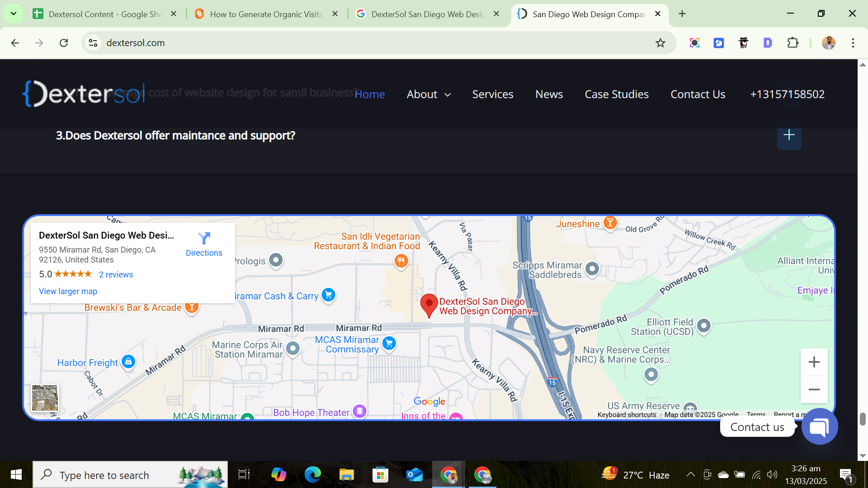Zoom in on the map

point(814,362)
